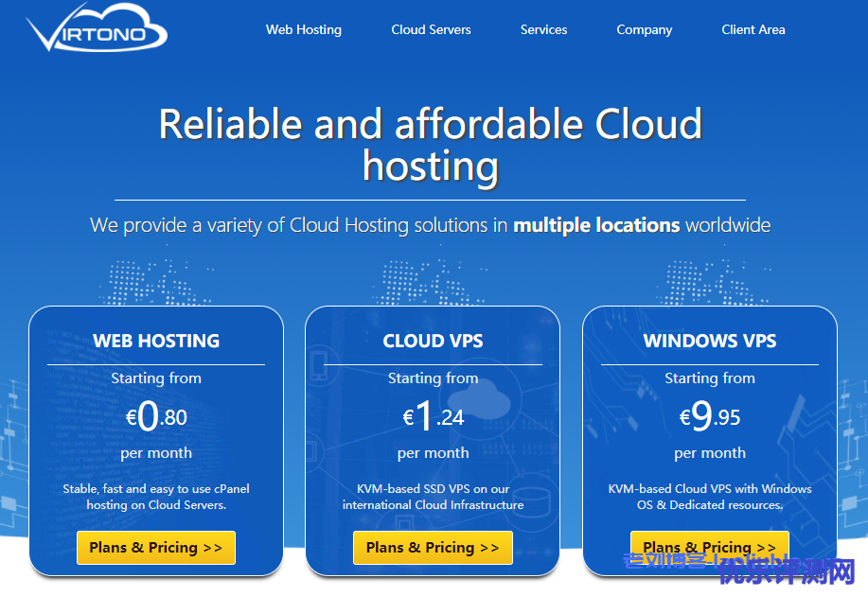Select the WINDOWS VPS card title
Screen dimensions: 868x597
710,342
